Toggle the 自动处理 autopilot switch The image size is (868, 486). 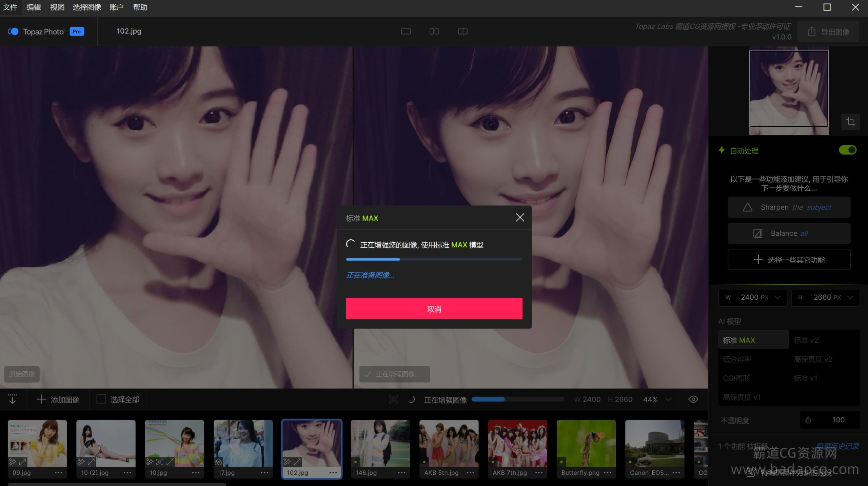point(847,150)
